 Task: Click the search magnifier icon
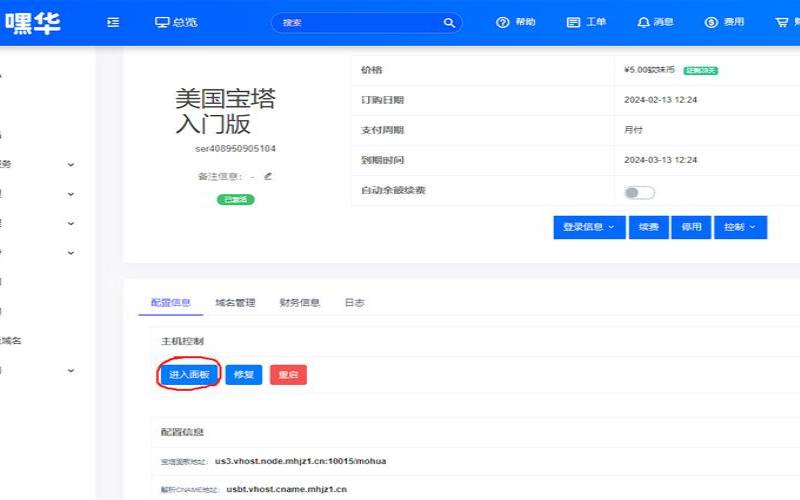[449, 22]
